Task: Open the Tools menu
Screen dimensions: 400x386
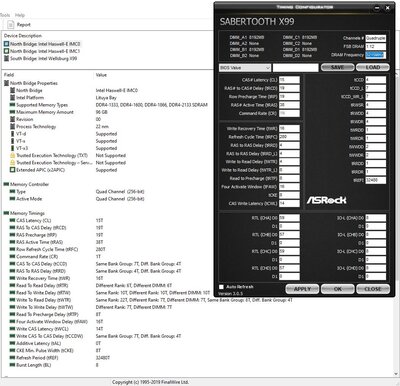Action: pos(5,15)
